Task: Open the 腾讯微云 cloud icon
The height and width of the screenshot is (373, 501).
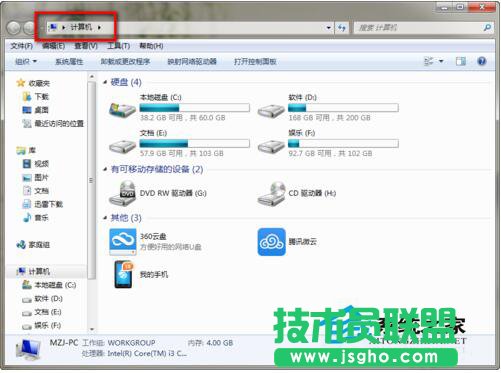Action: click(x=271, y=242)
